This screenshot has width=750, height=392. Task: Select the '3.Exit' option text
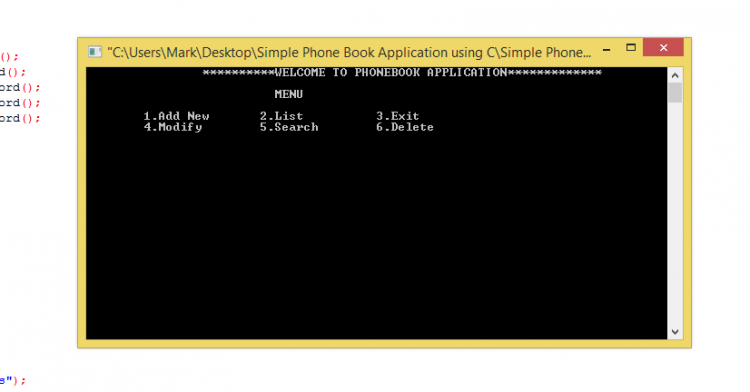coord(397,116)
